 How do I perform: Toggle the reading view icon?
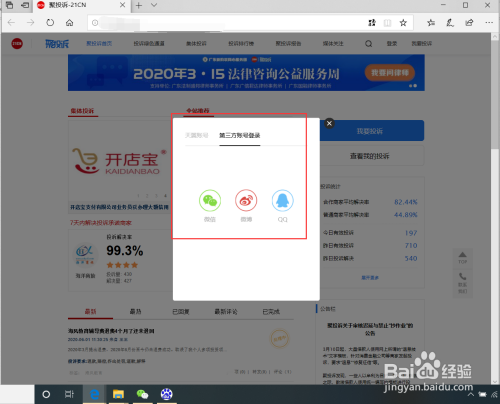(387, 23)
